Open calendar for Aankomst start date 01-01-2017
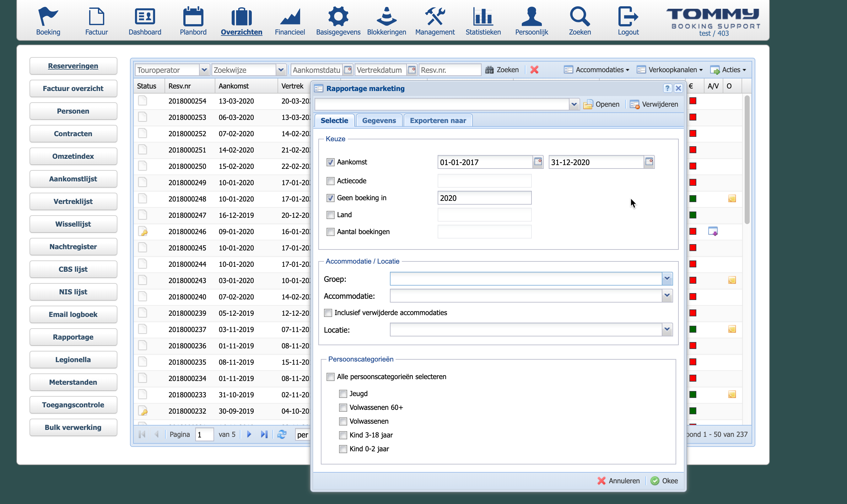The image size is (847, 504). coord(538,162)
